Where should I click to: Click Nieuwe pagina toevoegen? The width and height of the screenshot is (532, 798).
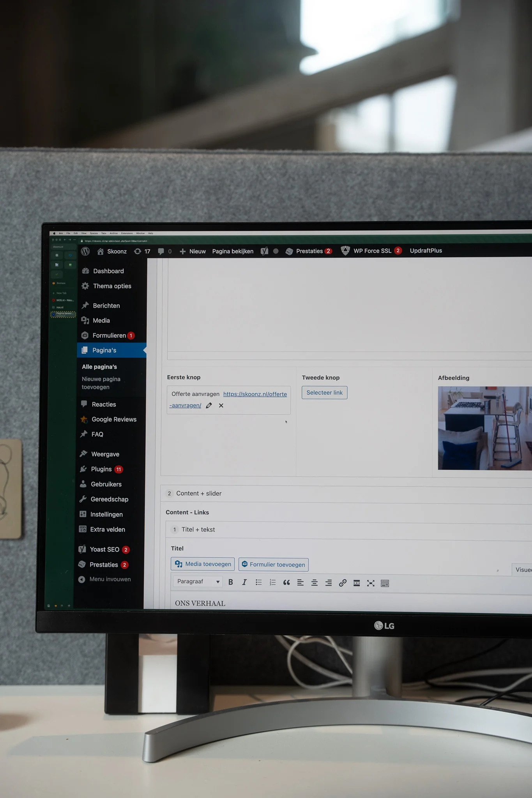pyautogui.click(x=101, y=383)
